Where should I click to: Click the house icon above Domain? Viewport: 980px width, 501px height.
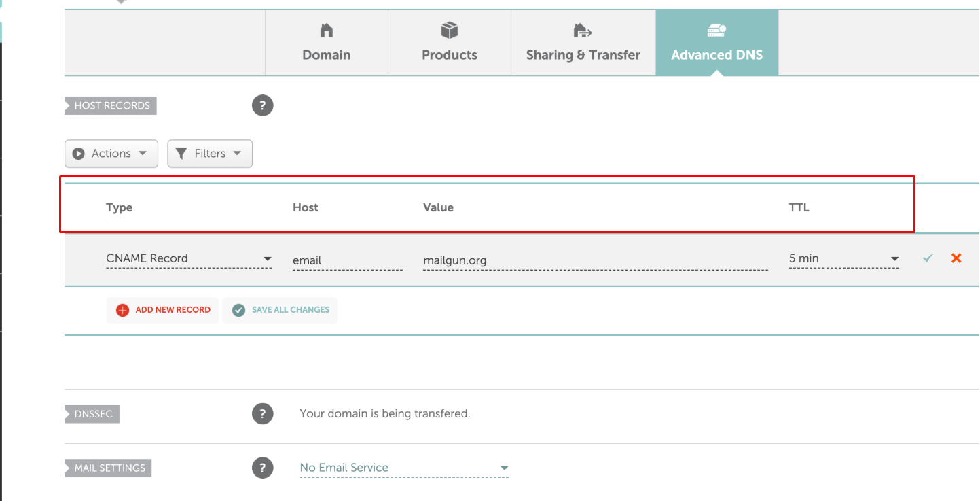tap(327, 31)
